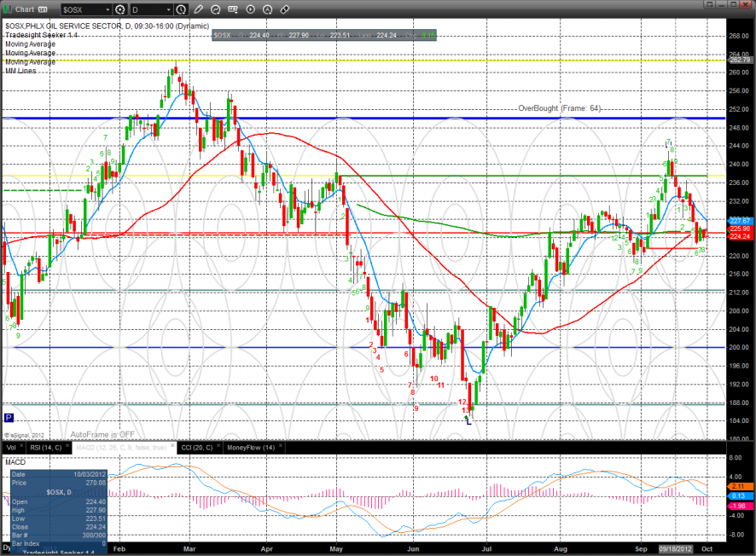Select the Vol indicator tab
The image size is (756, 556).
coord(11,448)
